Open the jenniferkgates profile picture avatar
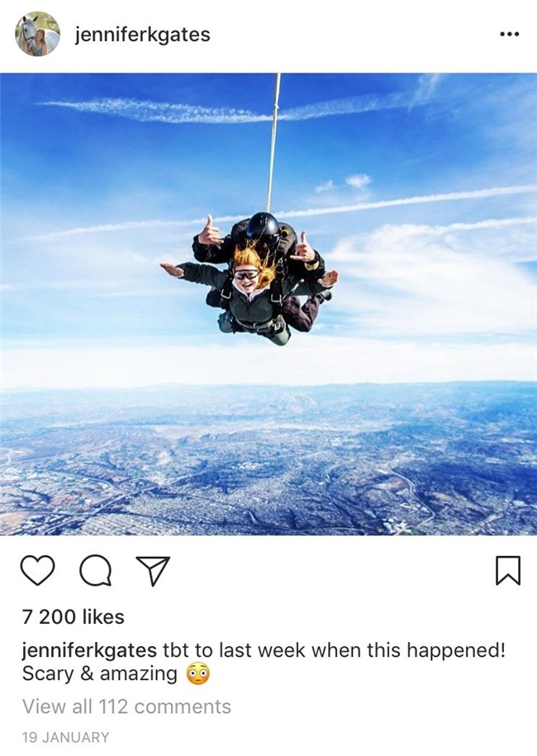The image size is (537, 756). tap(38, 34)
